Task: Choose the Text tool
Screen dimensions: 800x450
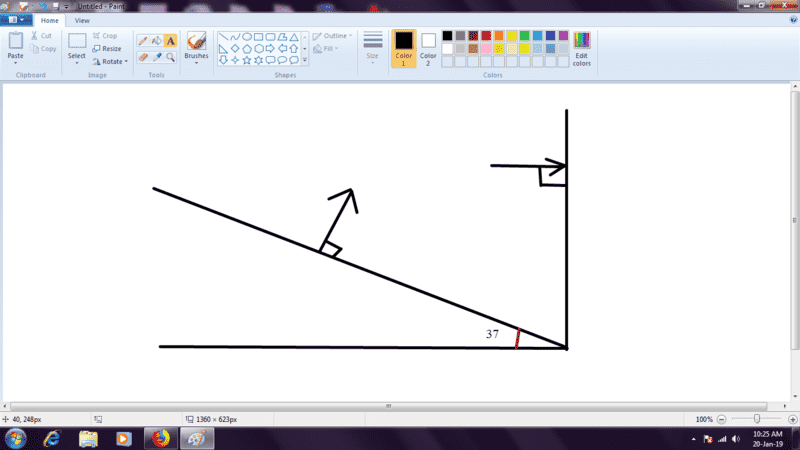Action: point(170,41)
